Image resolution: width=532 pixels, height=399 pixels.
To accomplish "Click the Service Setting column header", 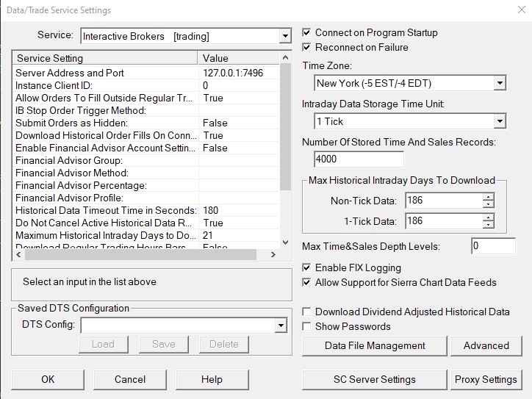I will [105, 58].
